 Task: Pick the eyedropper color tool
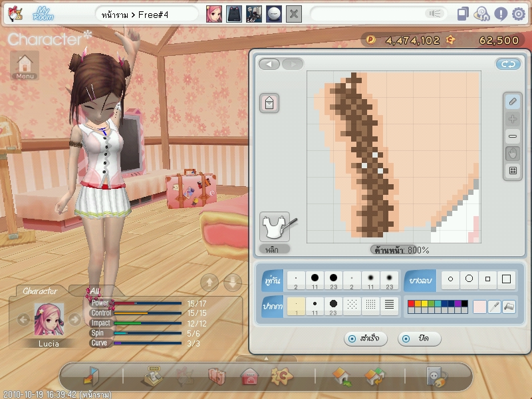click(495, 307)
